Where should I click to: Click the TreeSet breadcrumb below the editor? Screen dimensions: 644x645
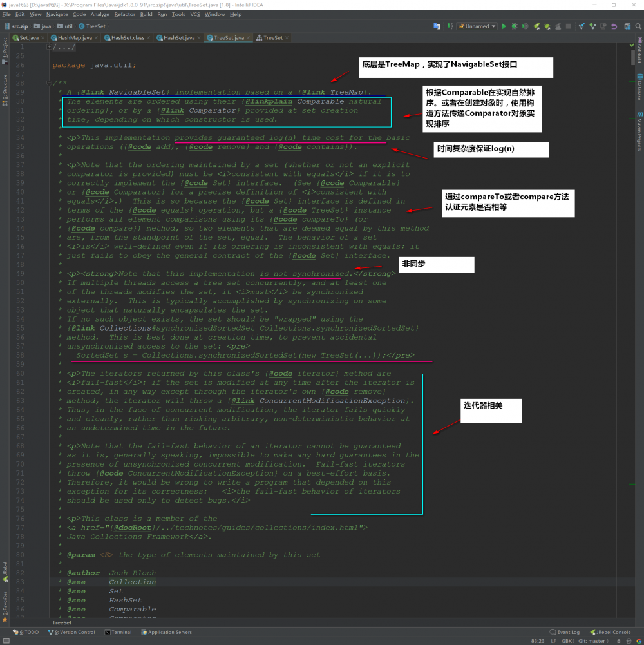(x=62, y=623)
